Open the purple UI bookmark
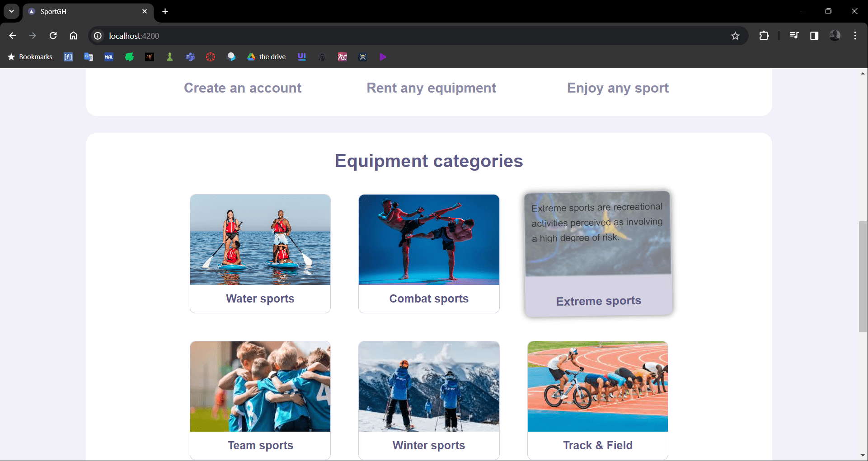This screenshot has width=868, height=461. (302, 57)
